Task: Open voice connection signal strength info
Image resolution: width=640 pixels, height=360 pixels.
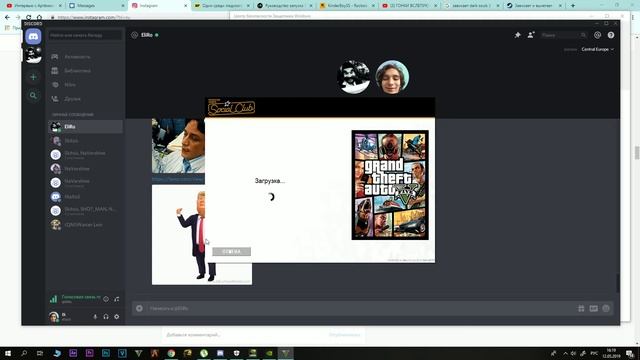Action: (53, 299)
